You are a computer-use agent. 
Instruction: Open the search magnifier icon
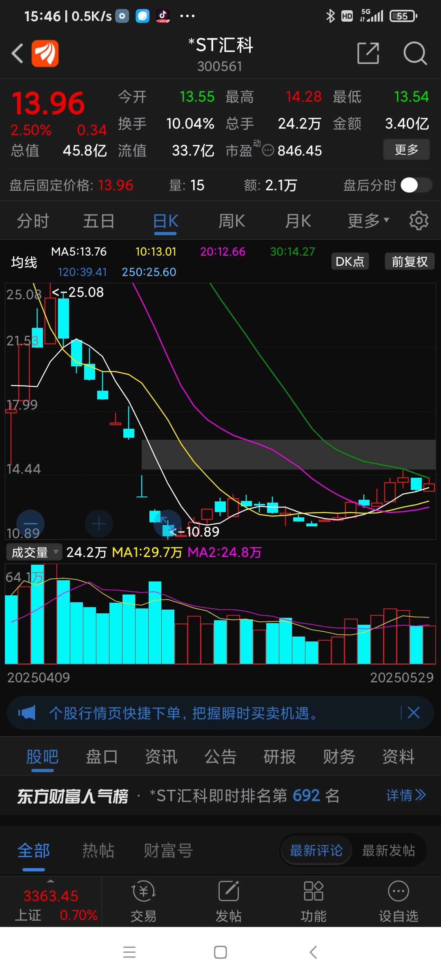[x=415, y=53]
